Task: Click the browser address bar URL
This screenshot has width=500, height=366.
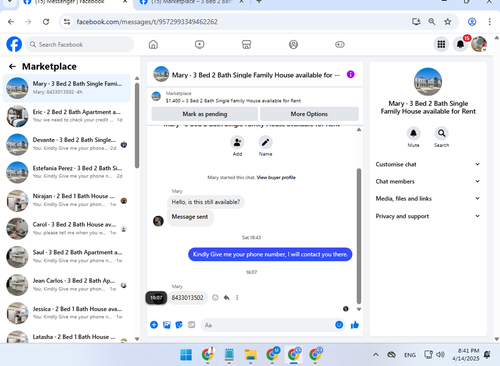Action: (147, 22)
